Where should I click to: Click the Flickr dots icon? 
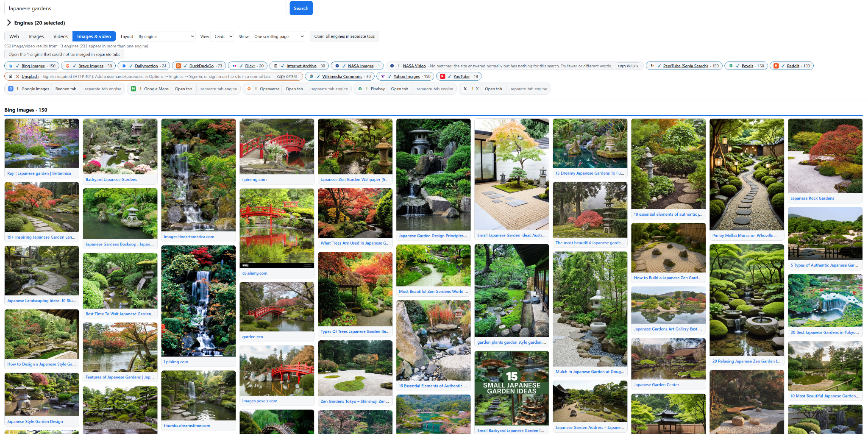click(234, 66)
